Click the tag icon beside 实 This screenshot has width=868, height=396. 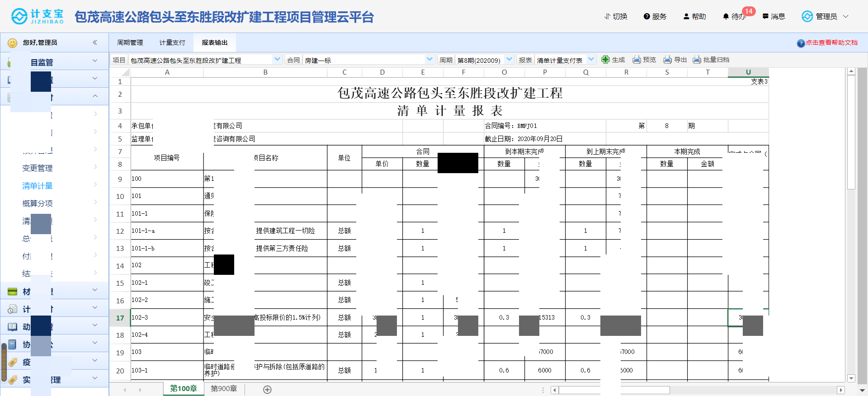(x=13, y=380)
